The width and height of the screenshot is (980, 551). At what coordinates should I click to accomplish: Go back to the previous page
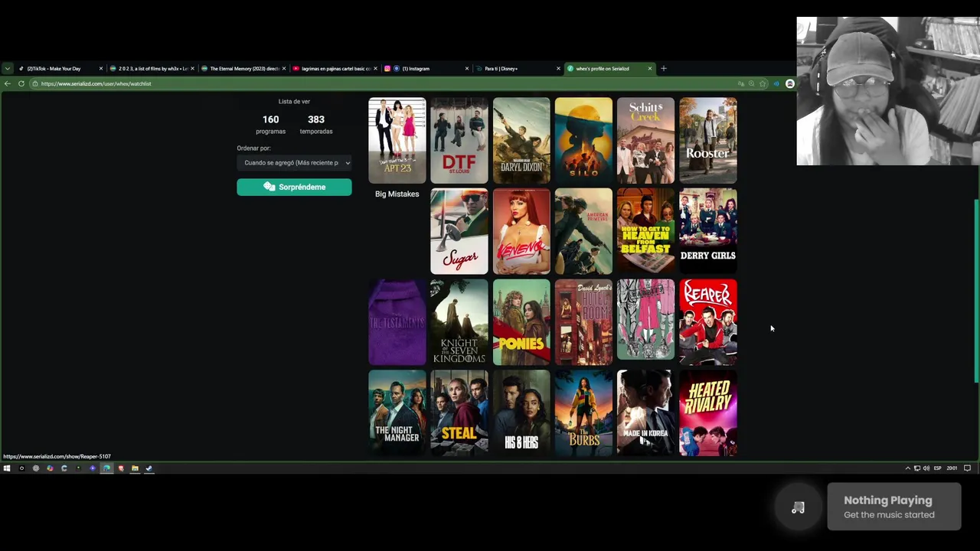8,83
